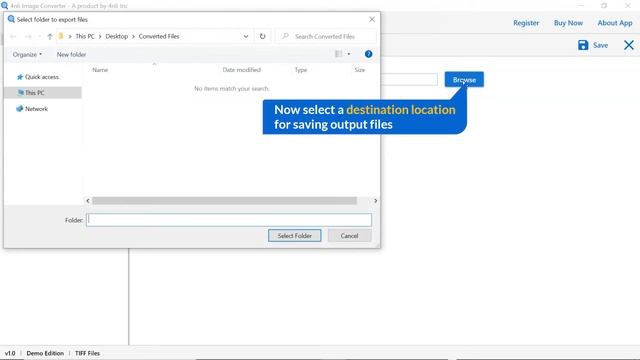This screenshot has height=360, width=640.
Task: Click scrollbar left arrow in file list
Action: point(87,200)
